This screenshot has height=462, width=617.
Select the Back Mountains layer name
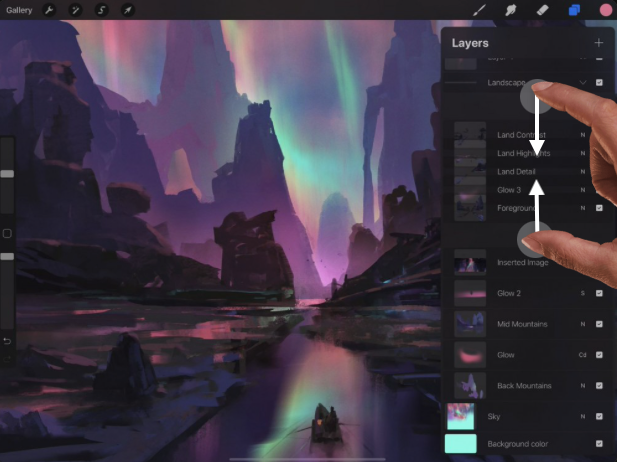pyautogui.click(x=524, y=385)
